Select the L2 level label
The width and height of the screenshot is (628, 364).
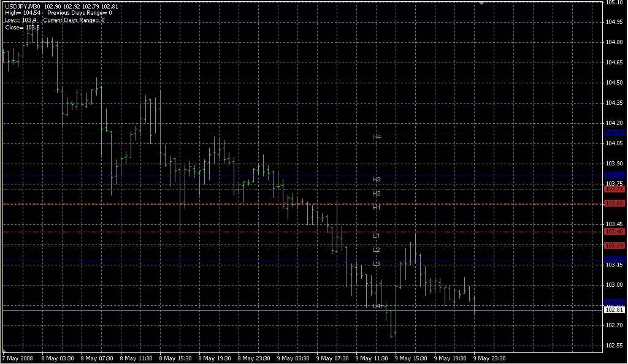pyautogui.click(x=377, y=249)
